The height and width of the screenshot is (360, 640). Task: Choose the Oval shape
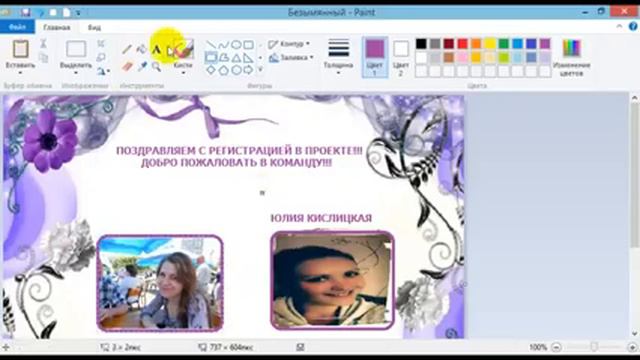coord(236,45)
